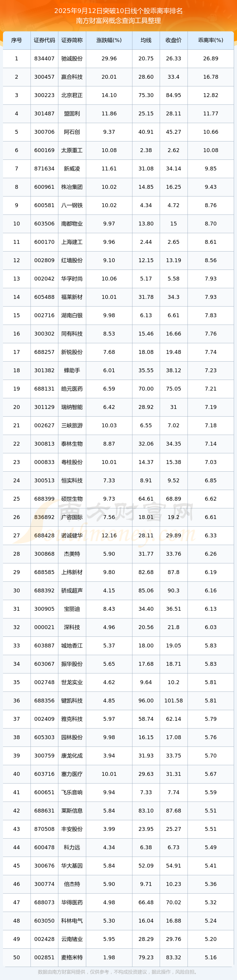Click stock name 康龙化成
The height and width of the screenshot is (980, 237).
[x=72, y=755]
